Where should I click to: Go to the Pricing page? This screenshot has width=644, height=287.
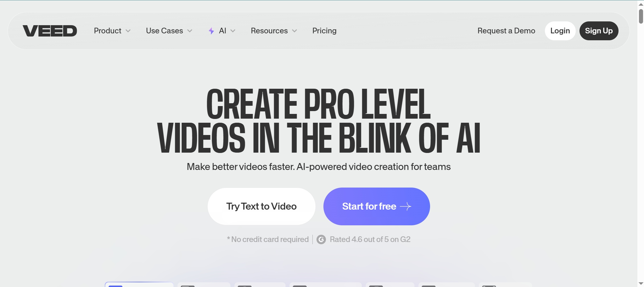click(x=324, y=31)
